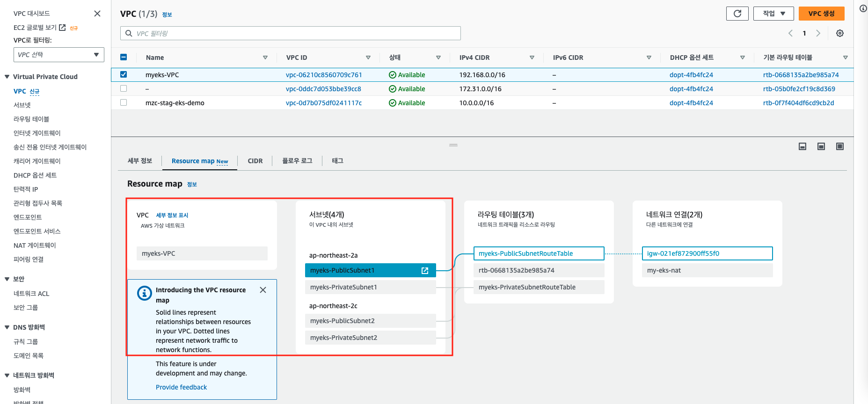868x404 pixels.
Task: Open the info panel icon at top right
Action: (863, 8)
